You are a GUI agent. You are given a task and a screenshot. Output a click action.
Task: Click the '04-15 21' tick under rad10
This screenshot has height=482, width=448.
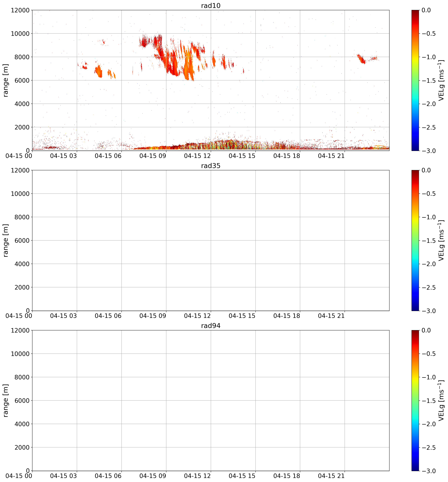tap(331, 156)
